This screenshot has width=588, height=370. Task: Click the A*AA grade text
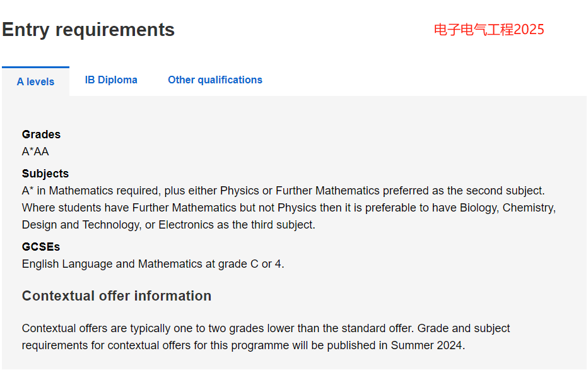(35, 152)
